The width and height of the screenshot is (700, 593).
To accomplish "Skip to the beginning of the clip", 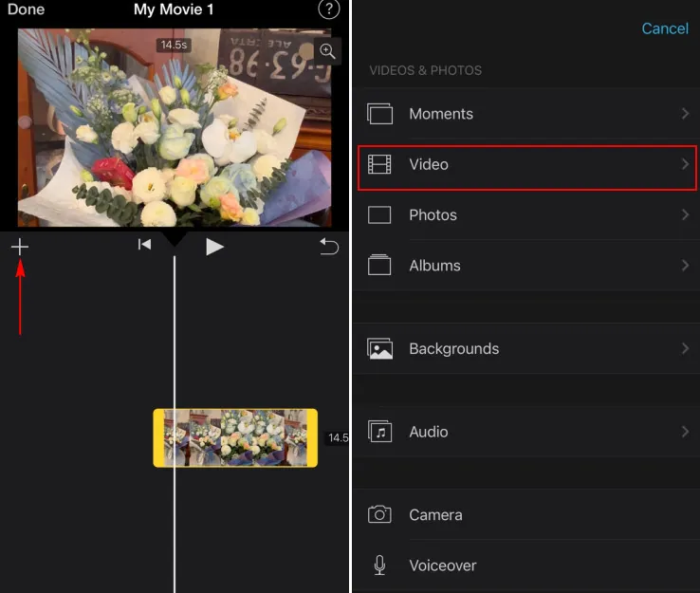I will [x=144, y=244].
